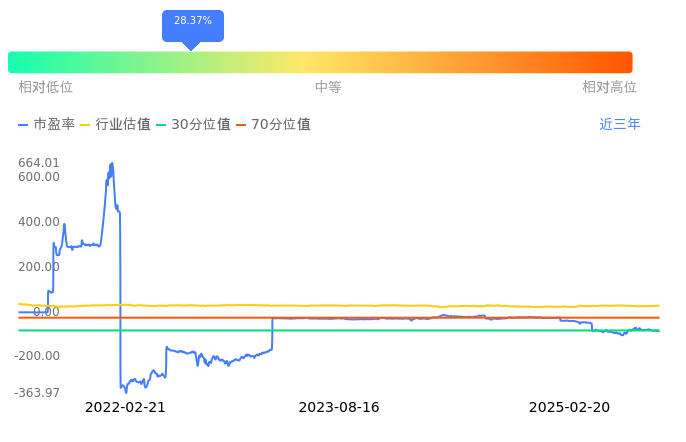Click the 28.37% percentile tooltip marker
686x442 pixels.
tap(192, 22)
